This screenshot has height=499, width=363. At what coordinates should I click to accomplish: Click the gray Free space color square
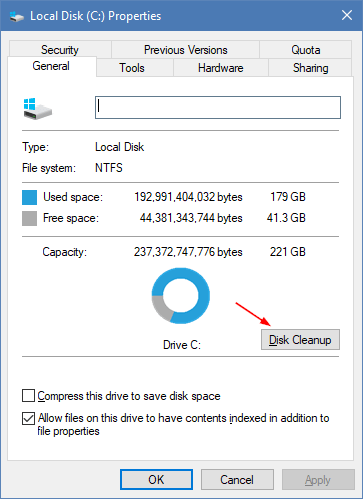pos(29,218)
